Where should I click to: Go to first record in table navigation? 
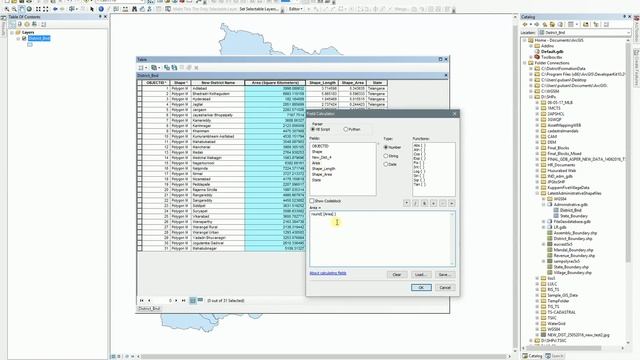pos(142,300)
